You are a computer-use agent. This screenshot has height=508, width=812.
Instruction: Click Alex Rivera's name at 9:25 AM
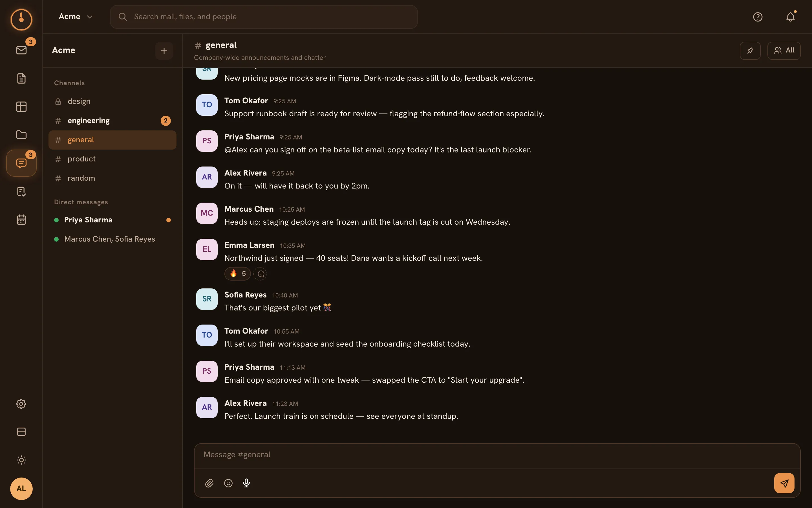click(x=245, y=173)
